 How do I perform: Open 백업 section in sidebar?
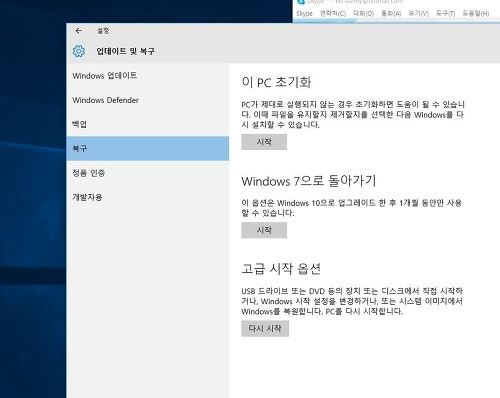point(148,124)
